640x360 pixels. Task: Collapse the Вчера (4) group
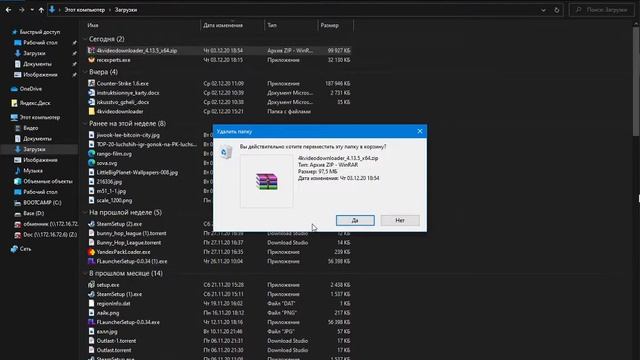[x=85, y=72]
